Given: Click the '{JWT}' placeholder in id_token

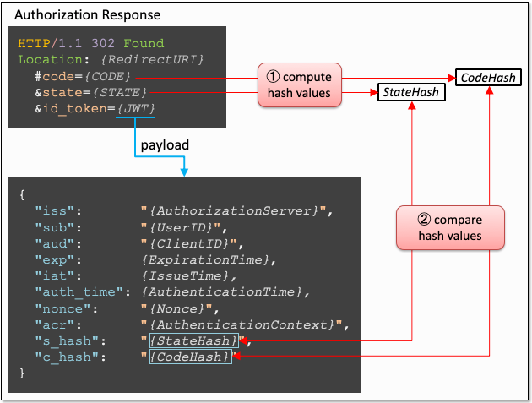Looking at the screenshot, I should point(136,109).
